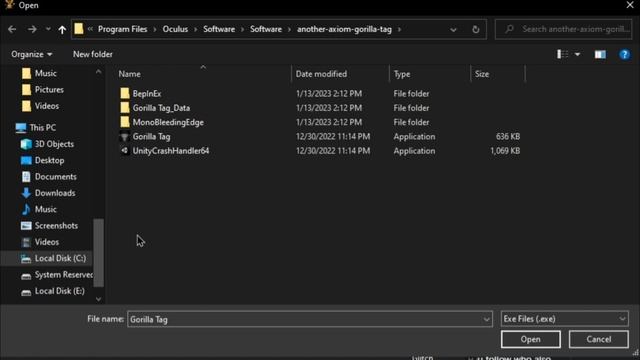Open the view options dropdown arrow
The width and height of the screenshot is (640, 360).
pyautogui.click(x=578, y=54)
